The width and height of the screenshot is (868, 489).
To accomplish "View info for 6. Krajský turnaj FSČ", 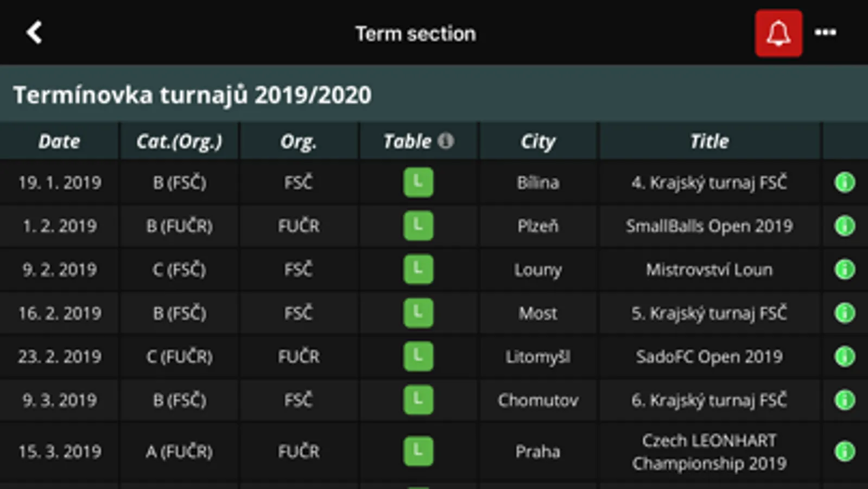I will click(844, 400).
